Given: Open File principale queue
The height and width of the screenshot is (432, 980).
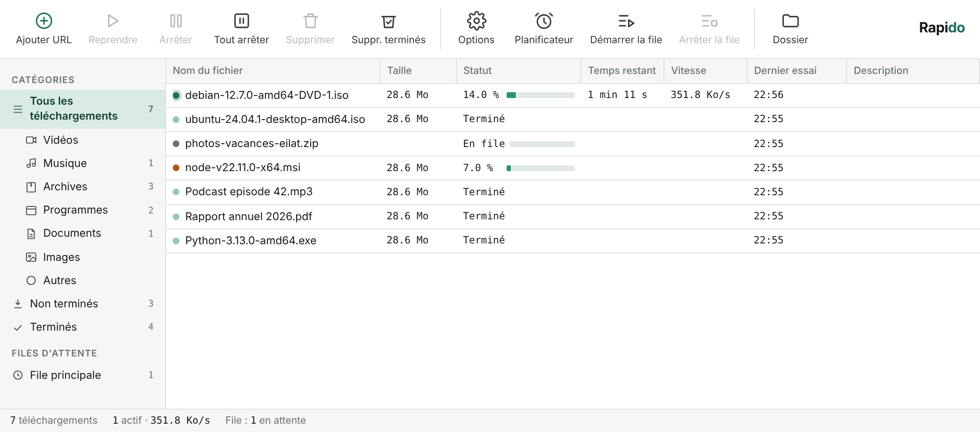Looking at the screenshot, I should 83,375.
